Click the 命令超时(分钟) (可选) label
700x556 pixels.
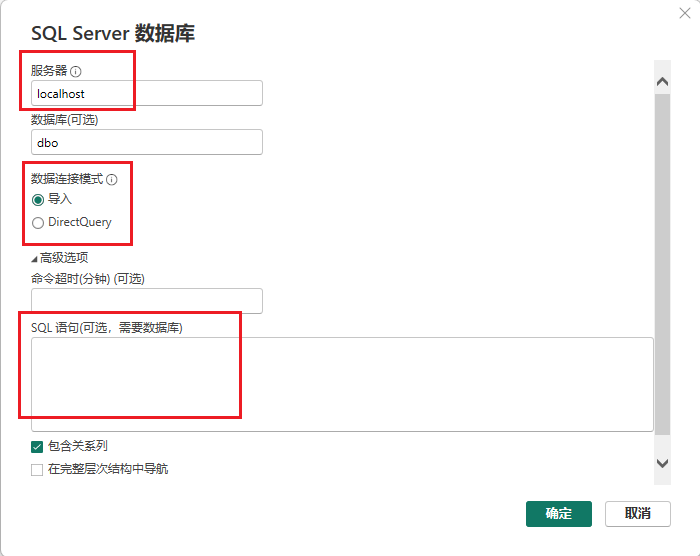coord(88,279)
